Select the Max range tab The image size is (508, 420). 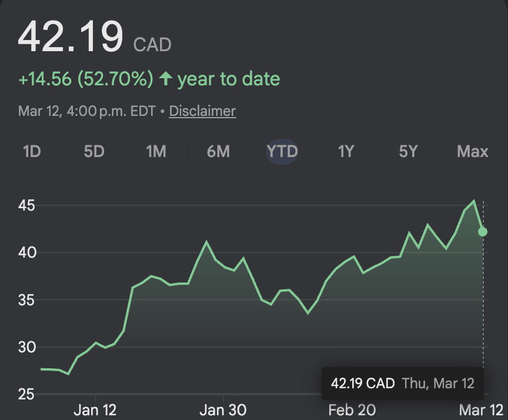pyautogui.click(x=473, y=152)
